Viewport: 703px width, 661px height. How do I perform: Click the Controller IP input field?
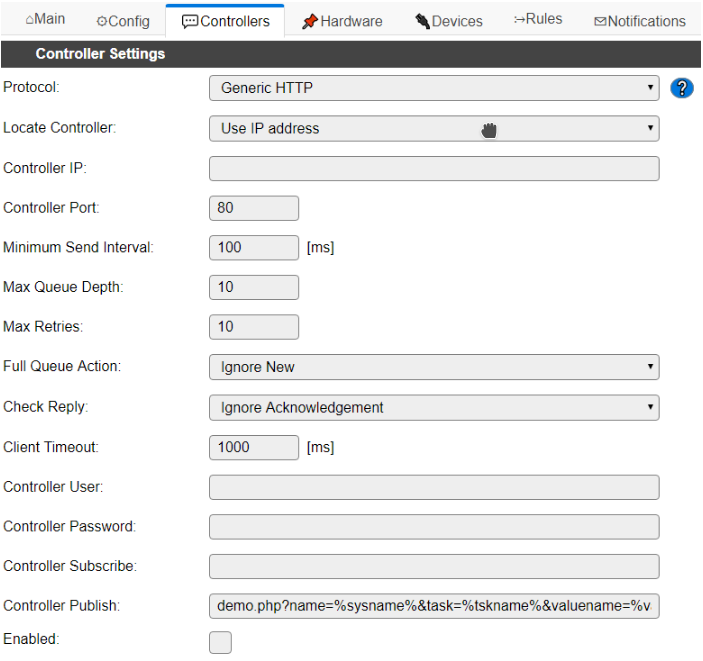click(433, 168)
